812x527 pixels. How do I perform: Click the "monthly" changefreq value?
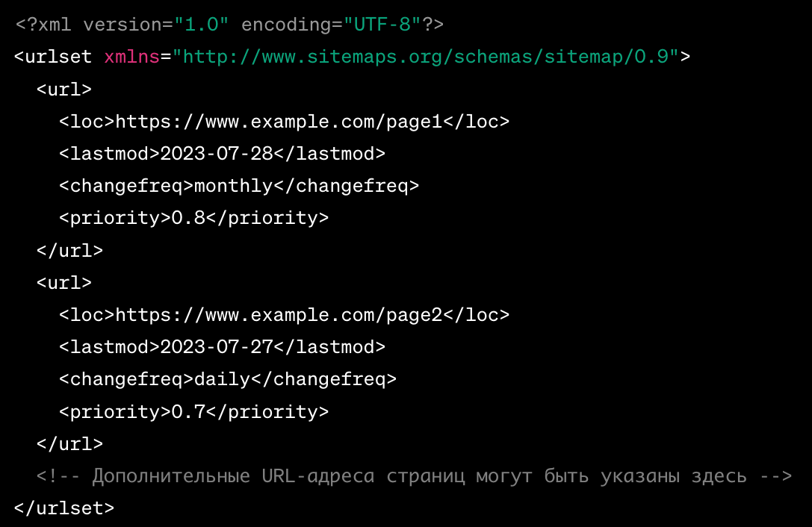pos(233,186)
